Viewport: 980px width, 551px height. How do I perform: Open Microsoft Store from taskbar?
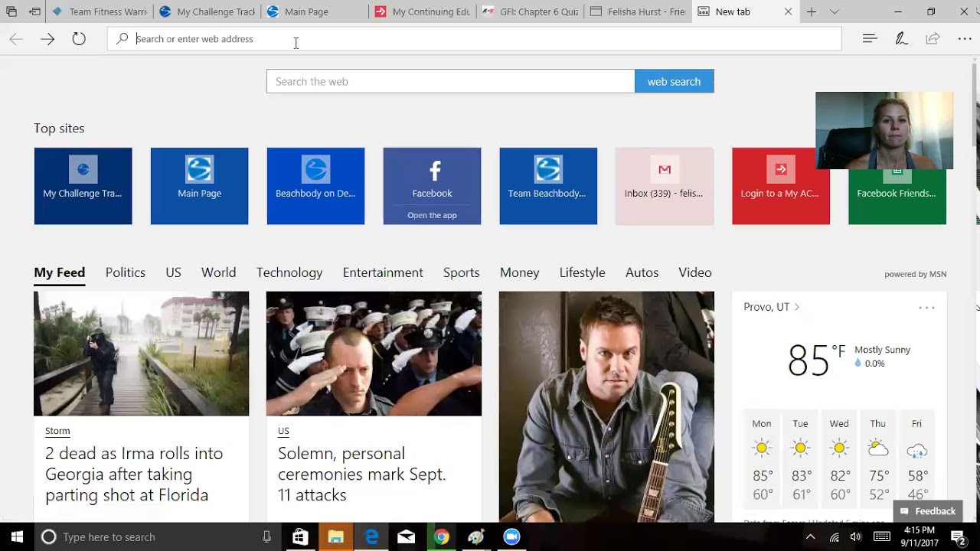click(x=300, y=537)
